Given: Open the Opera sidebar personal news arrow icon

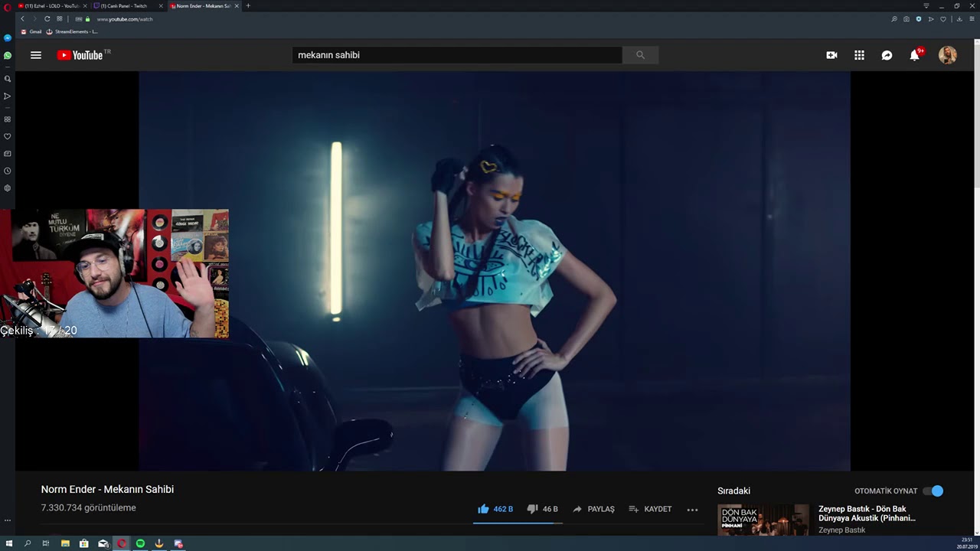Looking at the screenshot, I should [x=8, y=96].
